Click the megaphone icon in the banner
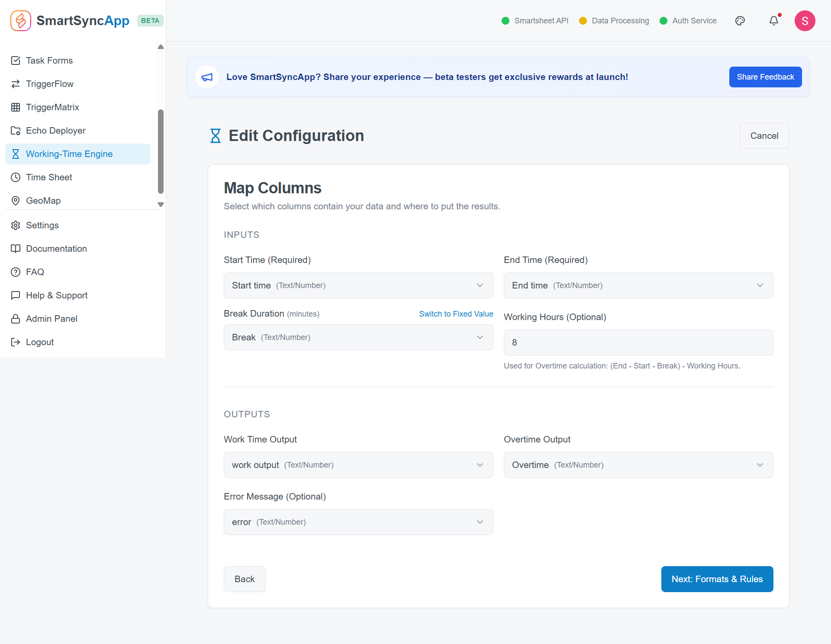 [207, 77]
